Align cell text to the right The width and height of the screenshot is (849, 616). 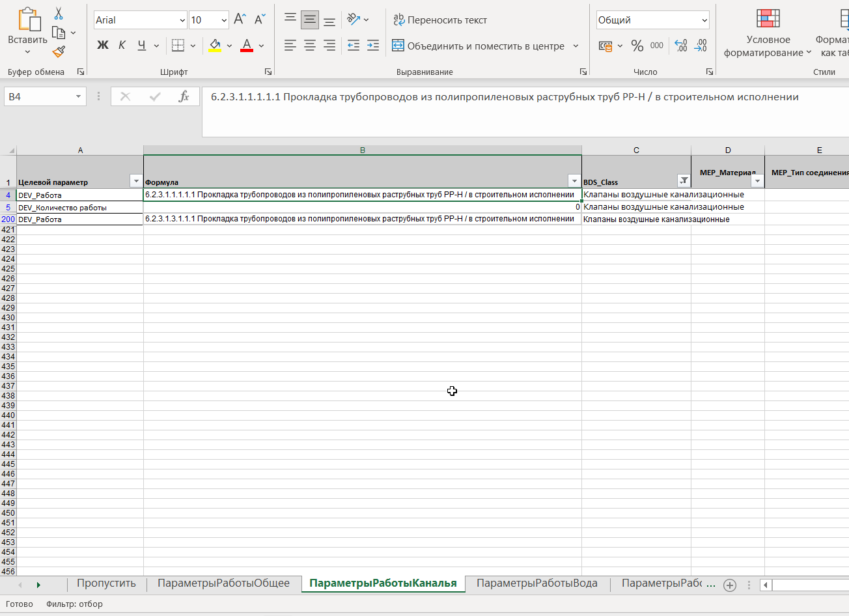329,46
